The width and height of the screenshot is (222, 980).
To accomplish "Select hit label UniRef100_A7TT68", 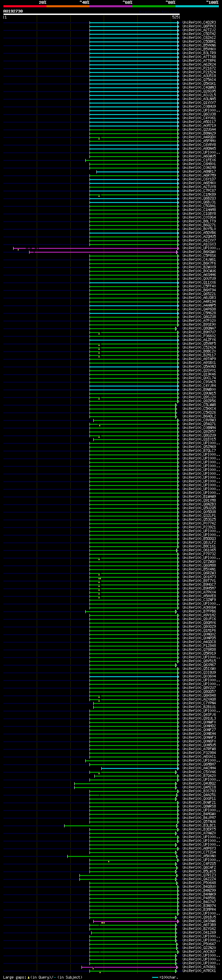I will (x=199, y=57).
